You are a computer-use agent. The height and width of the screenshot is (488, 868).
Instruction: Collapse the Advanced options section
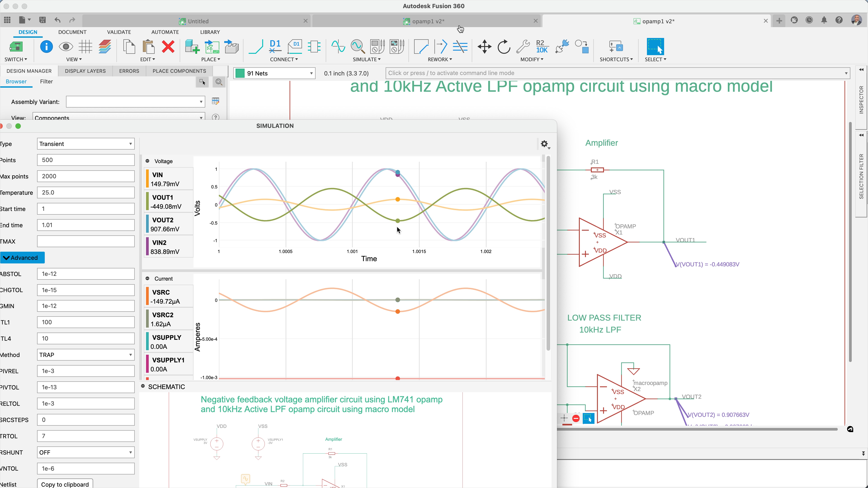click(22, 257)
